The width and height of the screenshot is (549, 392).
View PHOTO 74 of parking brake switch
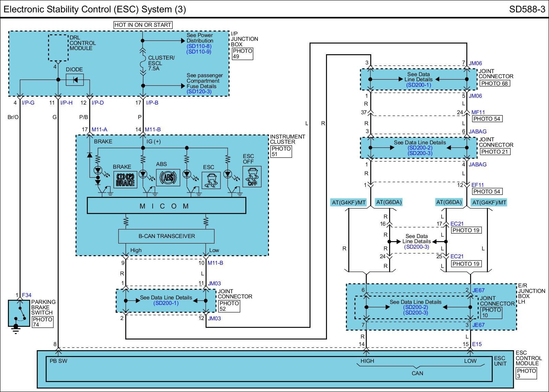click(x=43, y=322)
